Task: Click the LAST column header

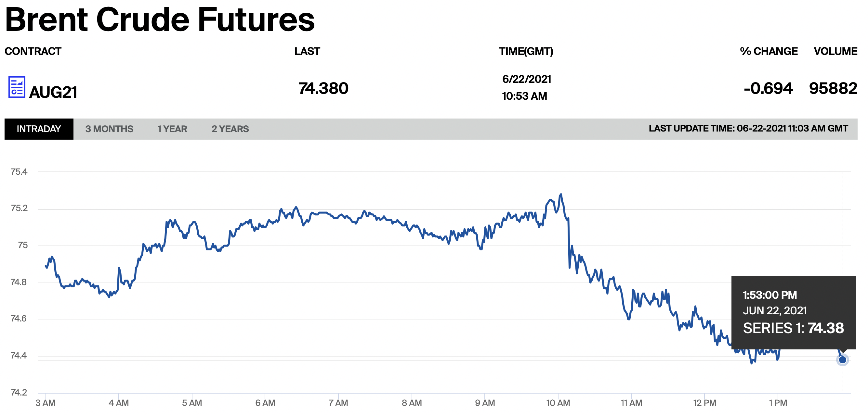Action: (x=308, y=51)
